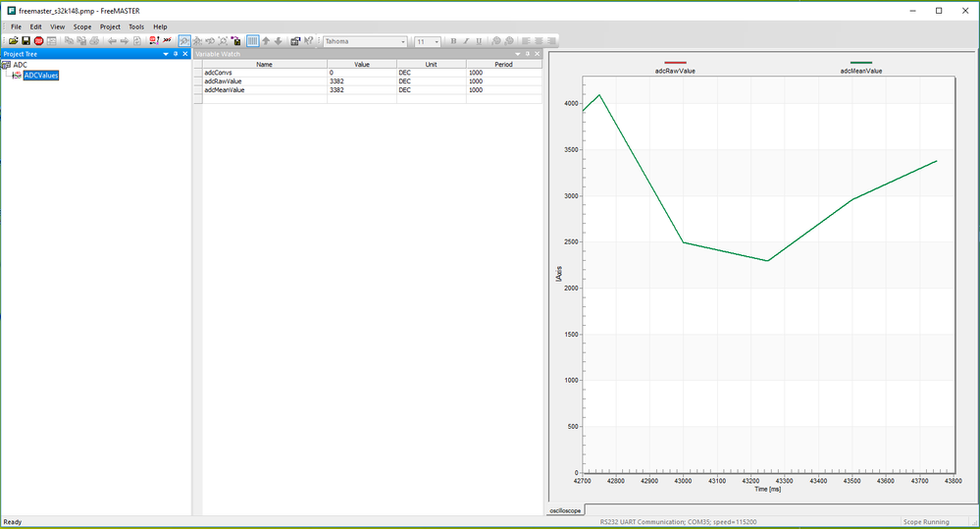Open a project with the folder icon

tap(13, 41)
